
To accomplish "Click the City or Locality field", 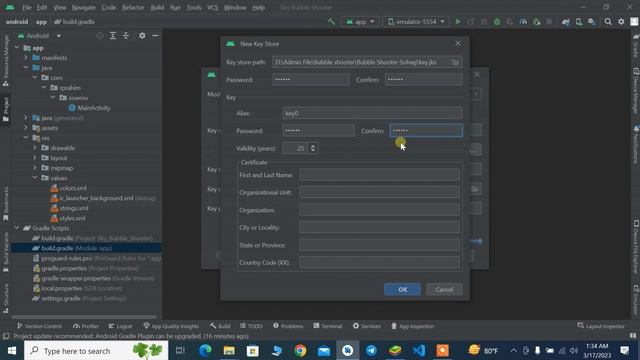I will point(380,227).
